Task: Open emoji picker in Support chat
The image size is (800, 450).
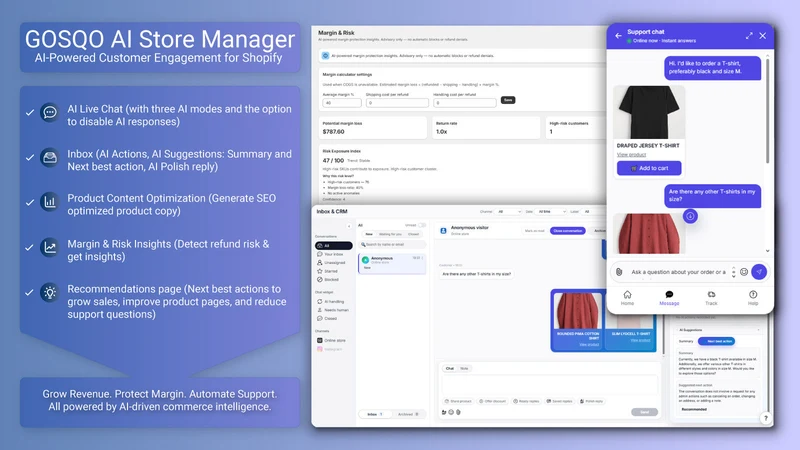Action: point(744,272)
